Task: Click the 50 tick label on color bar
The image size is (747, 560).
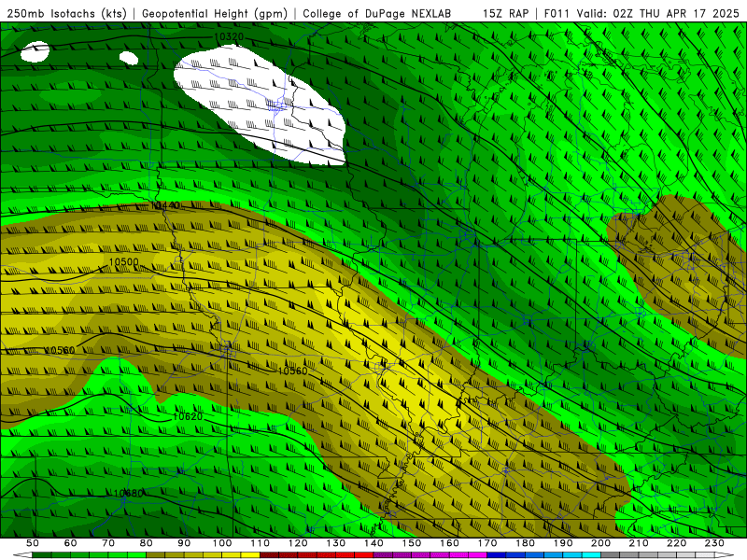Action: 33,543
